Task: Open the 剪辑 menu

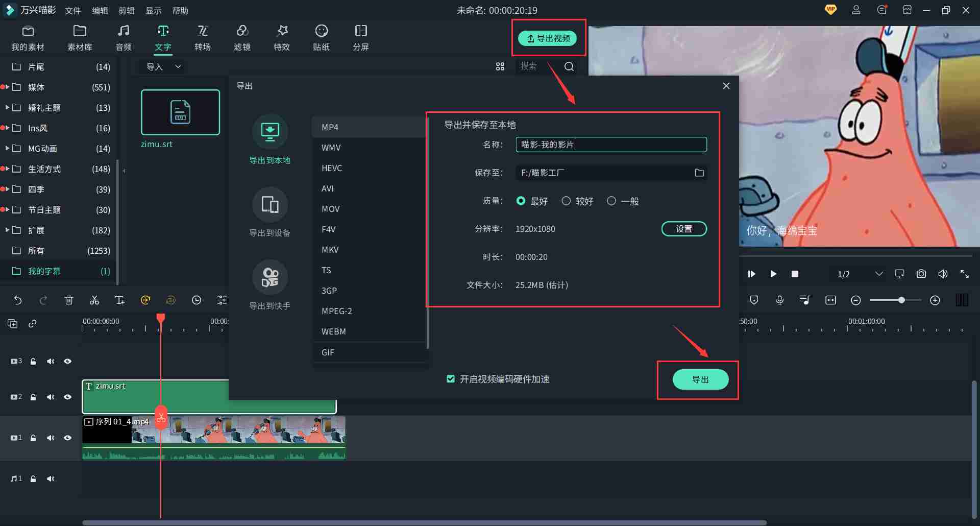Action: click(x=127, y=11)
